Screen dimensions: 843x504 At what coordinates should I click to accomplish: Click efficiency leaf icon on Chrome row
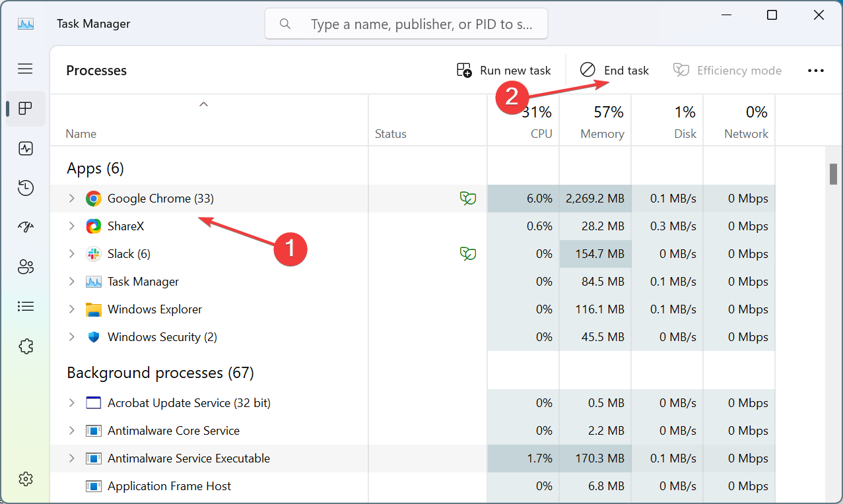pyautogui.click(x=468, y=199)
